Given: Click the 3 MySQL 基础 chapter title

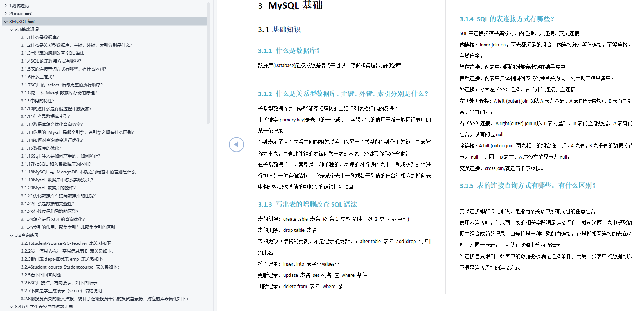Looking at the screenshot, I should (290, 5).
